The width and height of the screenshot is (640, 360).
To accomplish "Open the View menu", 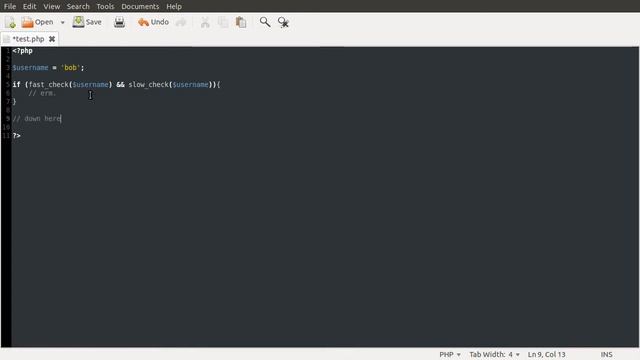I will click(x=52, y=7).
